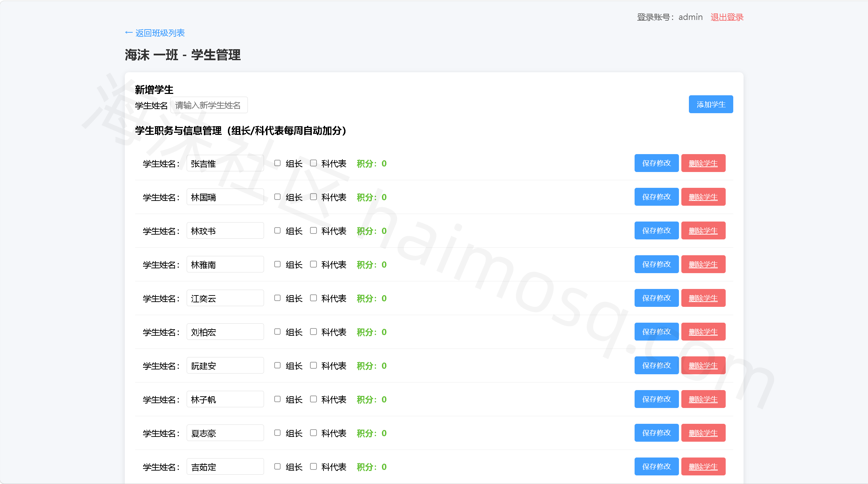The width and height of the screenshot is (868, 484).
Task: Delete student 林雅南
Action: [x=703, y=264]
